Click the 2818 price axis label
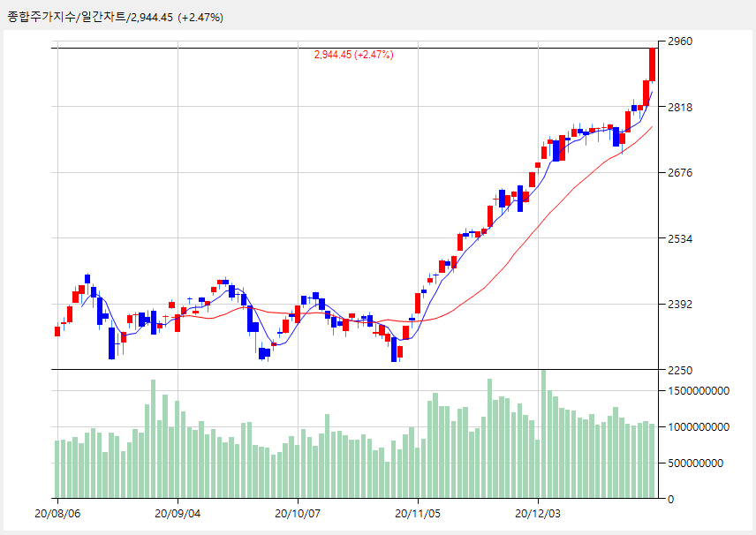The image size is (756, 535). (680, 107)
